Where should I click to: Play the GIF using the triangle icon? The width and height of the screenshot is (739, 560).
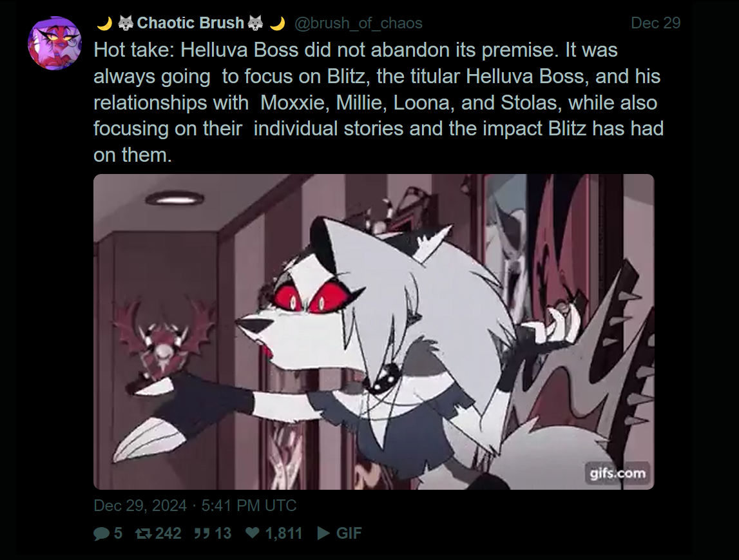[x=323, y=533]
